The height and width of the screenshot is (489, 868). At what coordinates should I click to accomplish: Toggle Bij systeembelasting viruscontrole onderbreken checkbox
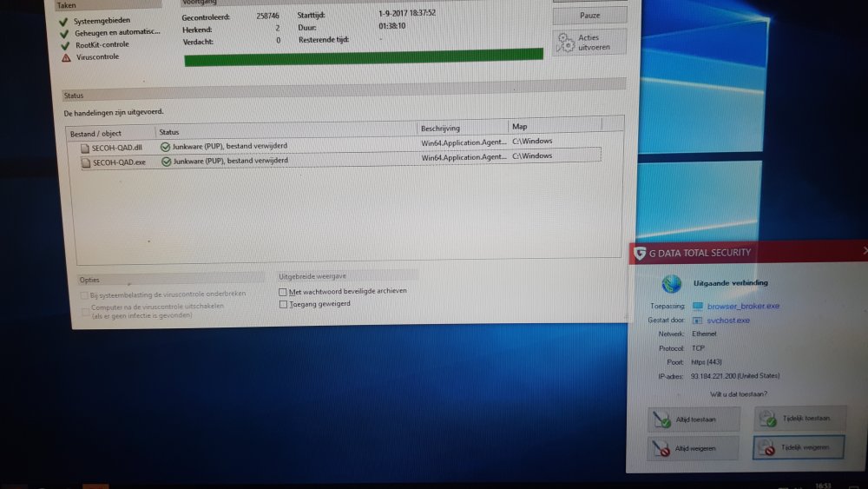(84, 295)
